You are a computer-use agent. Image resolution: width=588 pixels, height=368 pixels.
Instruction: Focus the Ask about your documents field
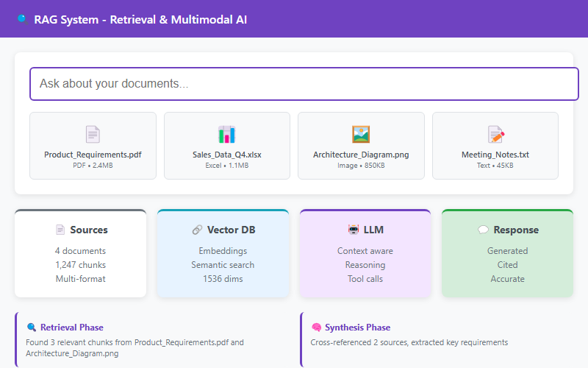click(x=304, y=84)
